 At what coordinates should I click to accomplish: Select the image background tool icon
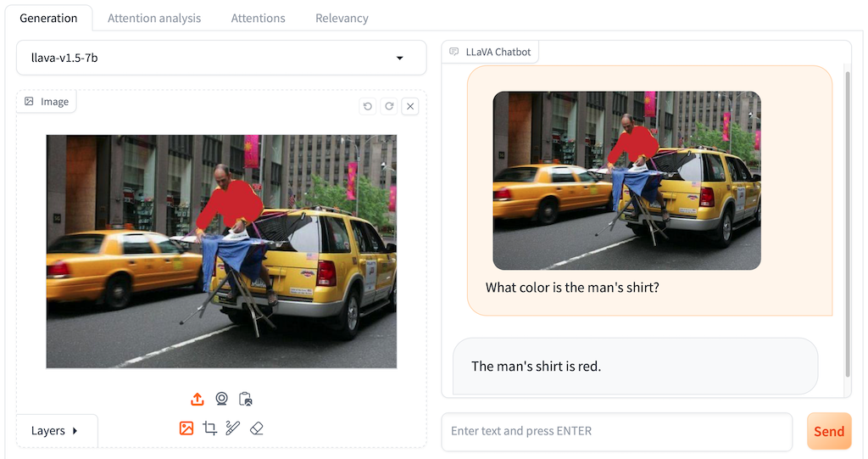[186, 428]
